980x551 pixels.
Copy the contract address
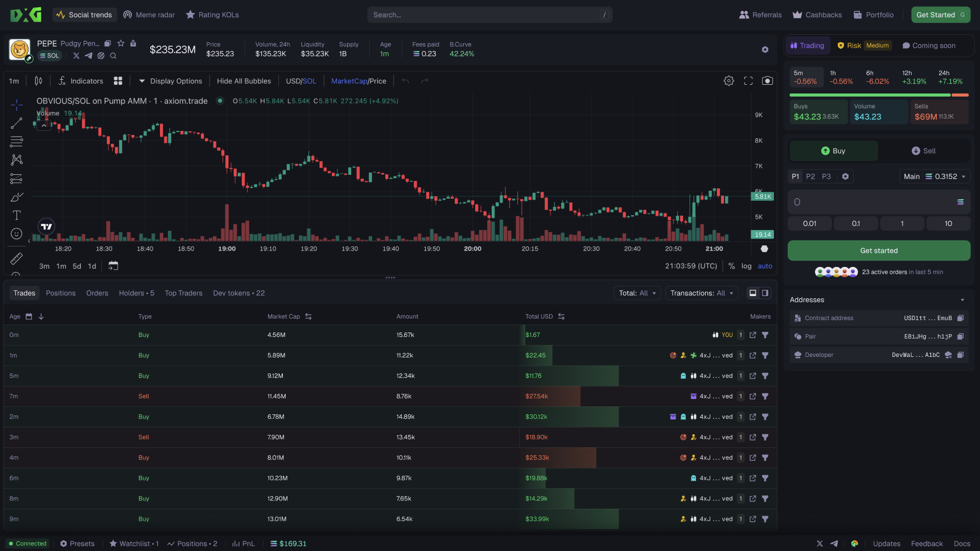(960, 318)
